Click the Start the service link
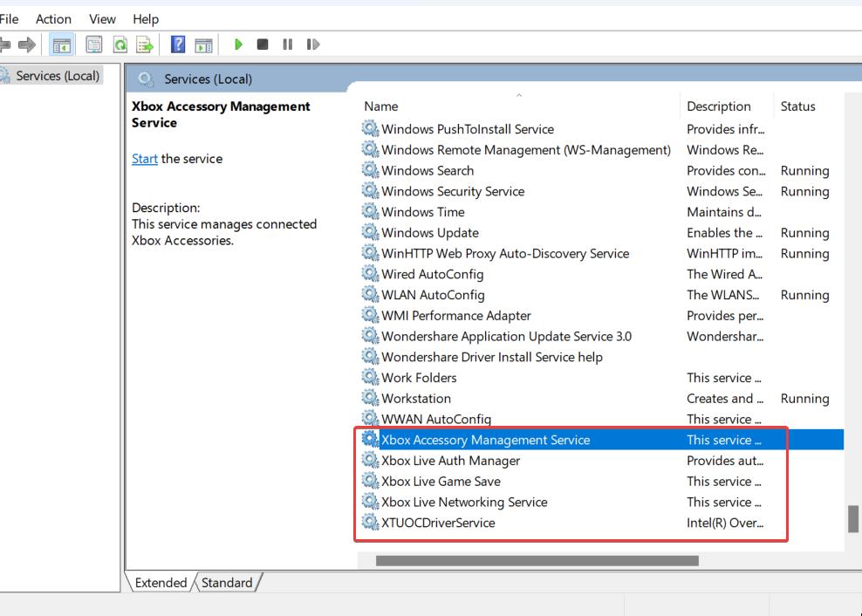The image size is (862, 616). tap(145, 159)
